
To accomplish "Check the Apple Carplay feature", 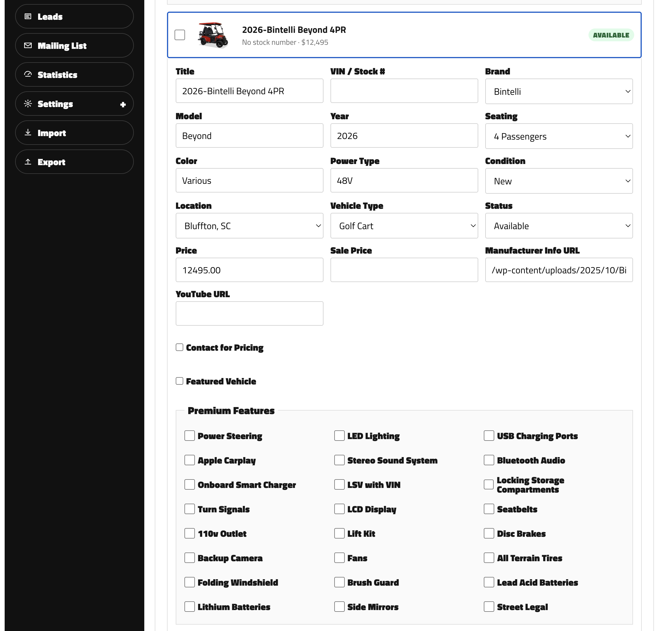I will click(x=190, y=460).
